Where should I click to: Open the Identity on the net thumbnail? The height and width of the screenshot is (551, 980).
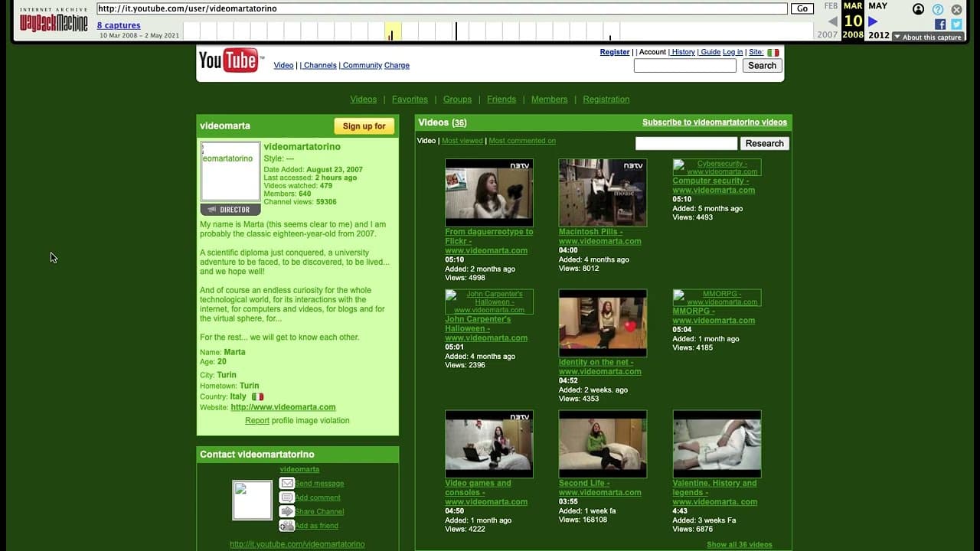coord(603,323)
